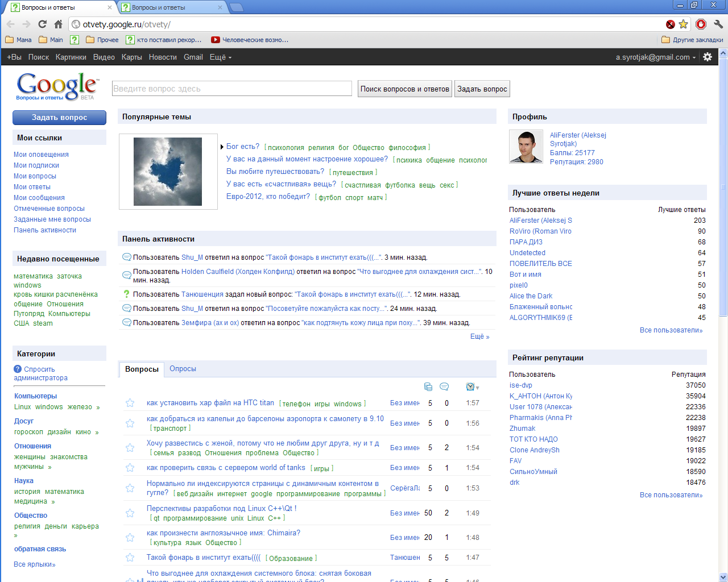Click Ещё » under activity panel

coord(479,336)
